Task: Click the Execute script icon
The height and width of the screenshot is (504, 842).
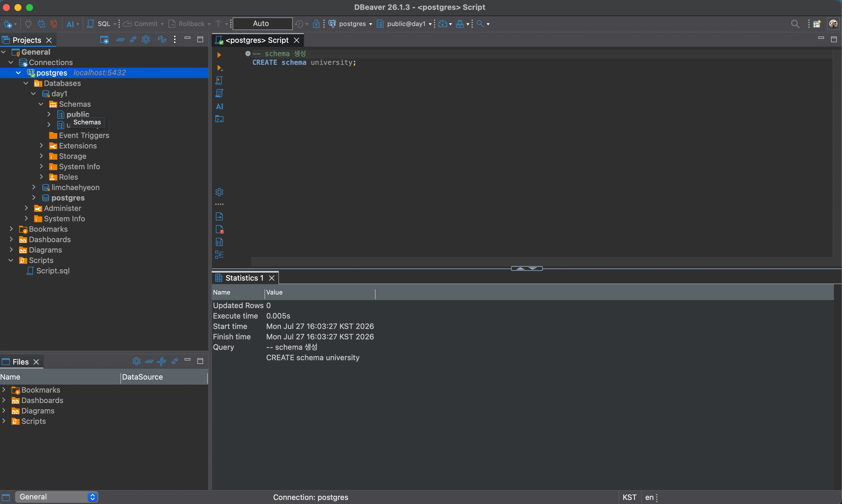Action: point(219,80)
